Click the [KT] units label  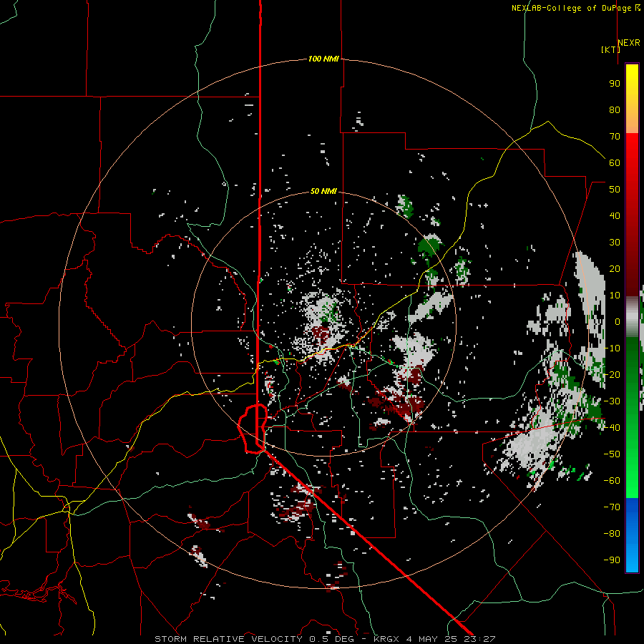pyautogui.click(x=611, y=49)
